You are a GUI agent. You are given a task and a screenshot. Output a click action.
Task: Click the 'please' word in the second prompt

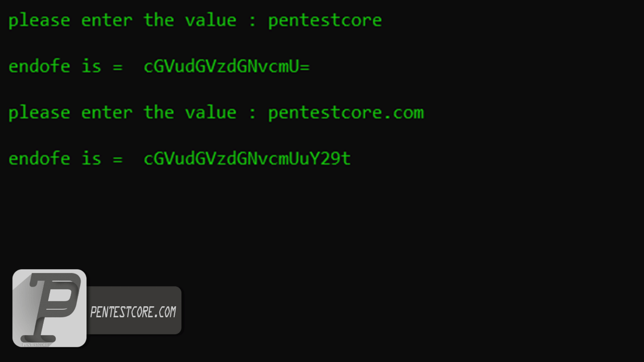(39, 113)
